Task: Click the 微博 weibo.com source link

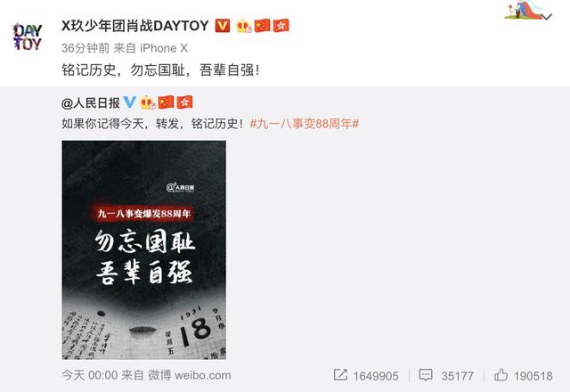Action: tap(190, 375)
